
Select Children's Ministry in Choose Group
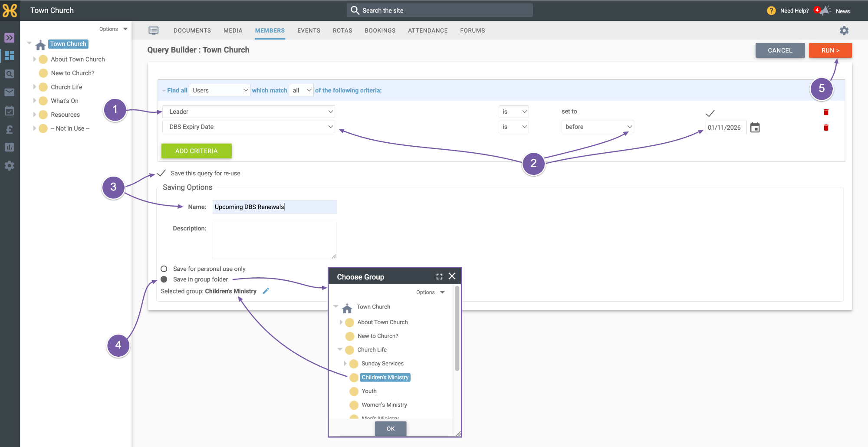(385, 378)
